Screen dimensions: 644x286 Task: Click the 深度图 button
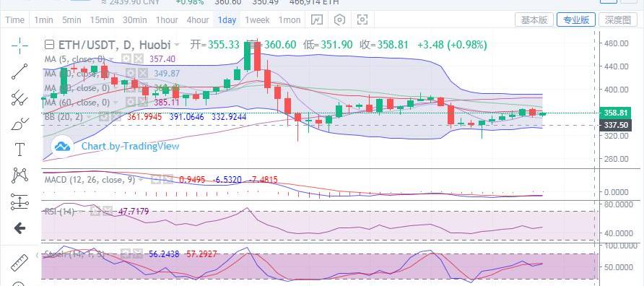[617, 19]
